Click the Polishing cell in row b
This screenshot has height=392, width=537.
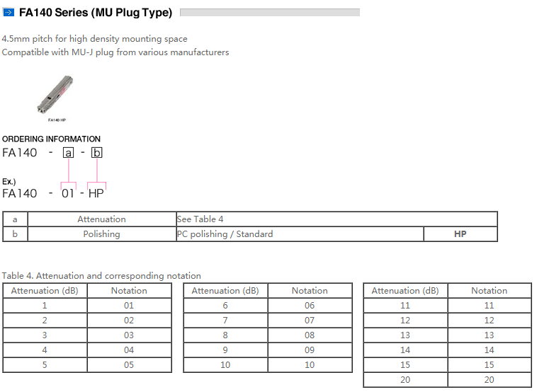tap(101, 234)
